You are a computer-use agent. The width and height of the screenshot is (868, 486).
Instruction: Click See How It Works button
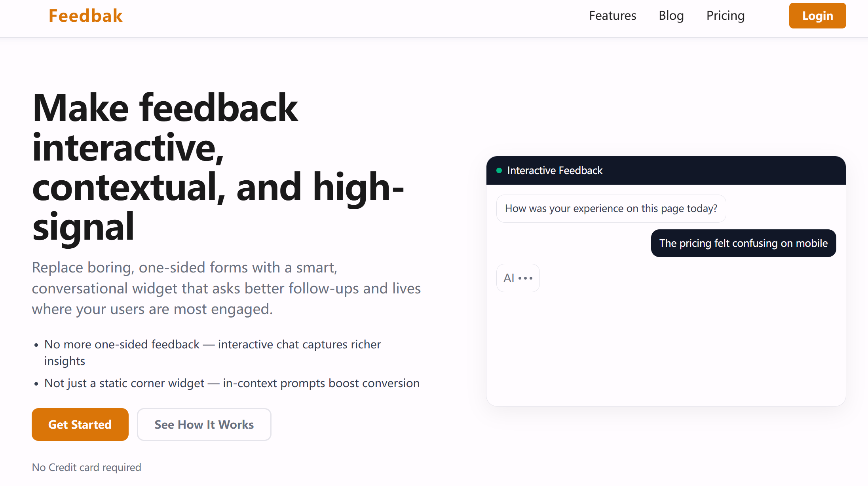204,424
